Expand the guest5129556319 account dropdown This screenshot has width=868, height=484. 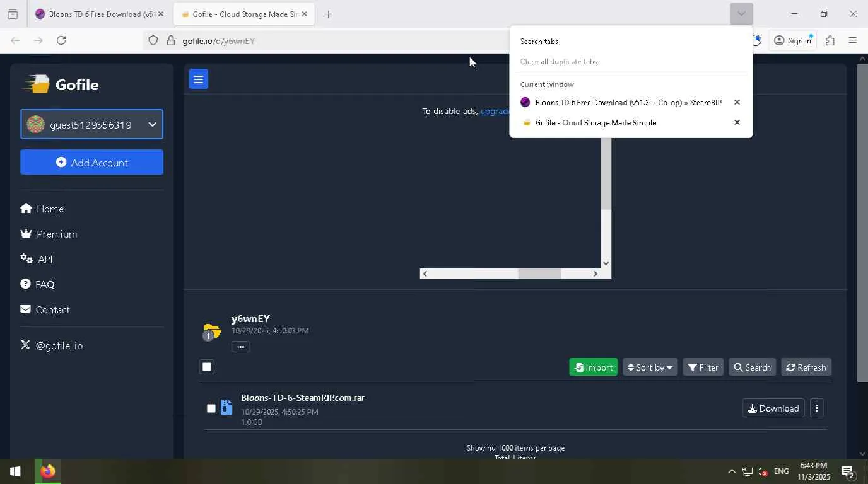91,124
